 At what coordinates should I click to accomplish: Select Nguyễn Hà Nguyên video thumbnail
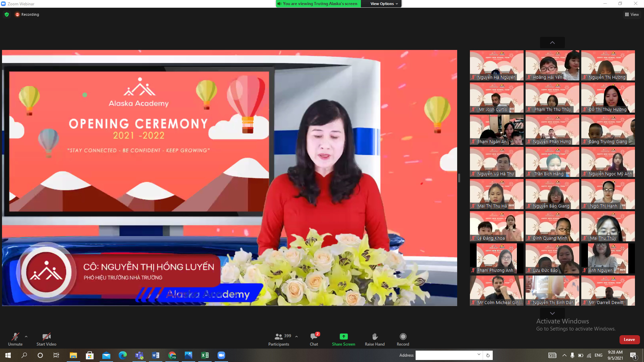coord(497,65)
